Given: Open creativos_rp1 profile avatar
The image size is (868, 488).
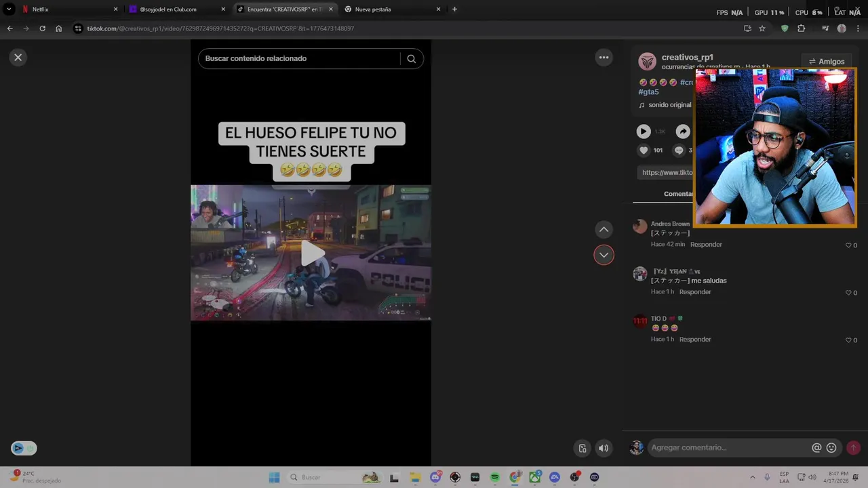Looking at the screenshot, I should (x=648, y=62).
